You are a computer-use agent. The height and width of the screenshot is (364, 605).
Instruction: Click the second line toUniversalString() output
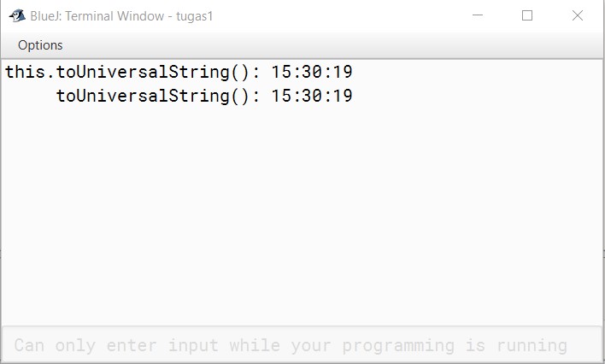204,96
